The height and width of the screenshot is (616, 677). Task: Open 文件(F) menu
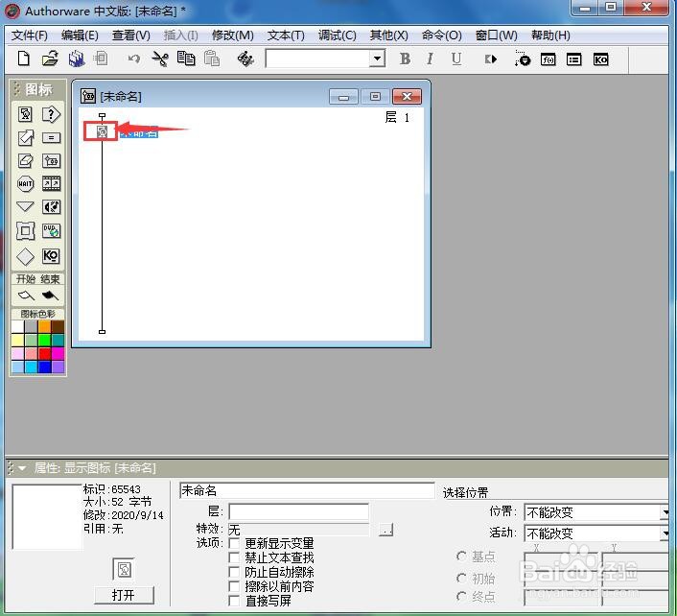[x=30, y=36]
